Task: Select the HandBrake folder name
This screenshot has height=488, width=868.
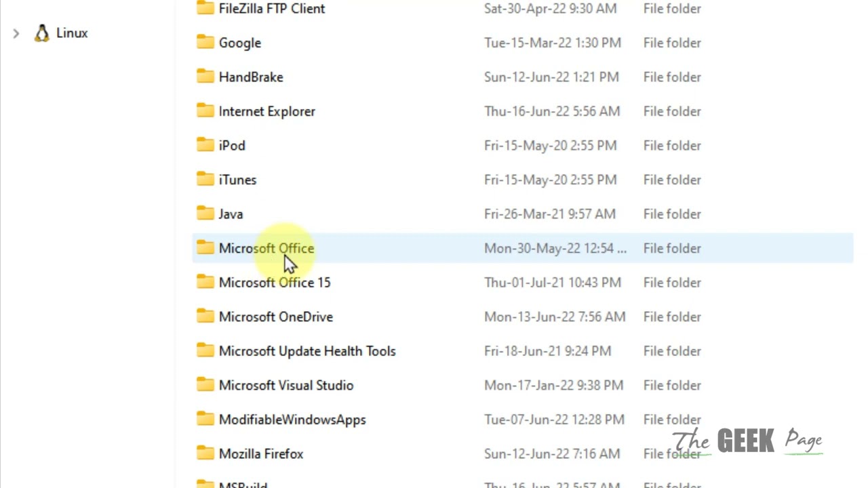Action: tap(251, 77)
